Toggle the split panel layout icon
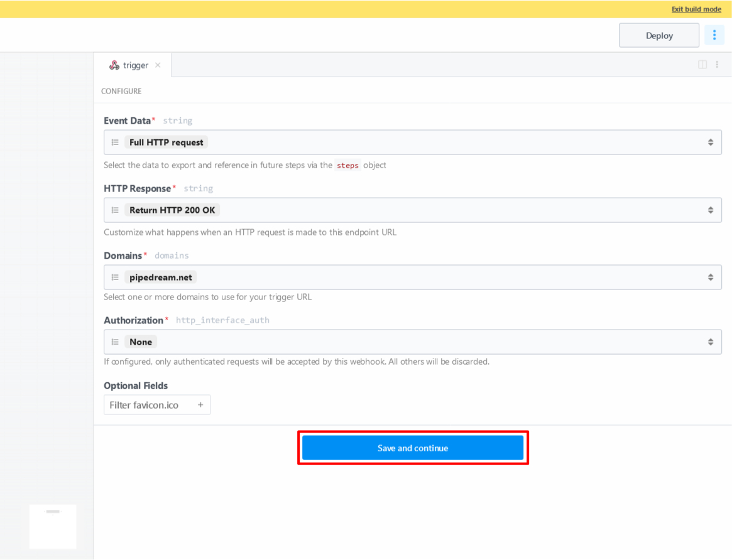 (702, 64)
